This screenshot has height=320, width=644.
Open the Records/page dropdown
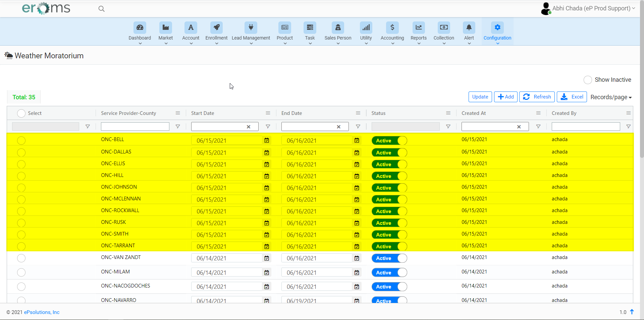[x=611, y=97]
